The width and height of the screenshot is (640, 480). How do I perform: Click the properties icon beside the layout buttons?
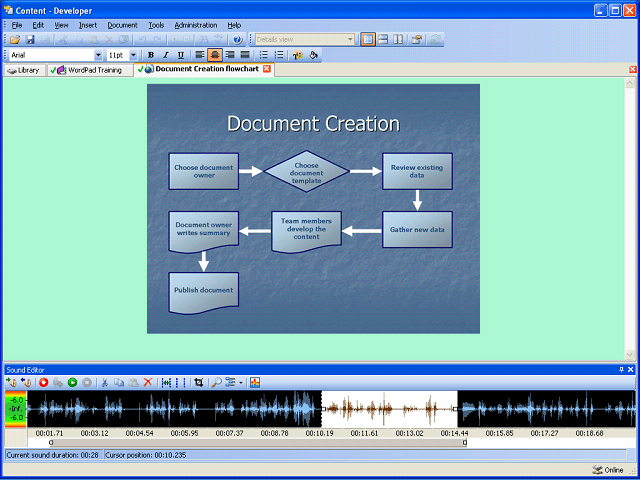(x=416, y=40)
